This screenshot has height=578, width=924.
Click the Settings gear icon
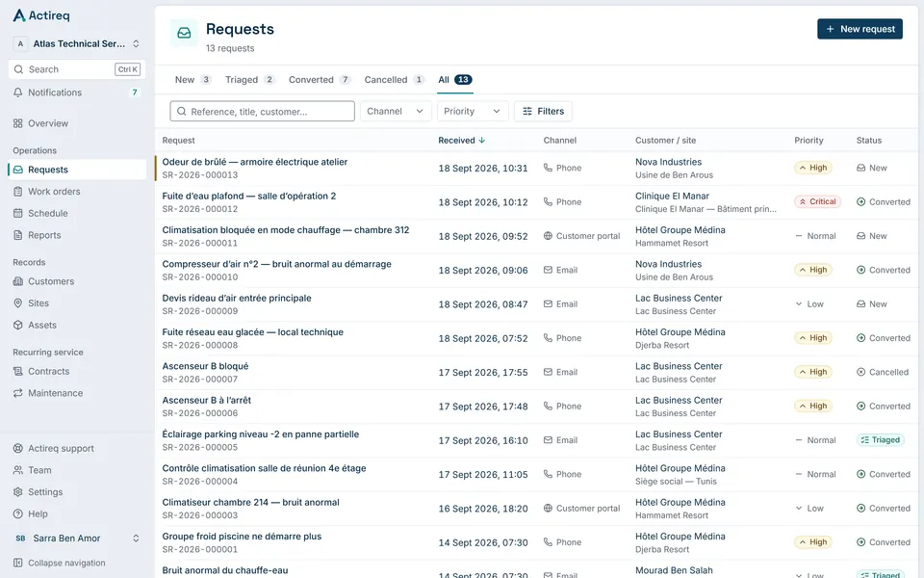(x=18, y=492)
